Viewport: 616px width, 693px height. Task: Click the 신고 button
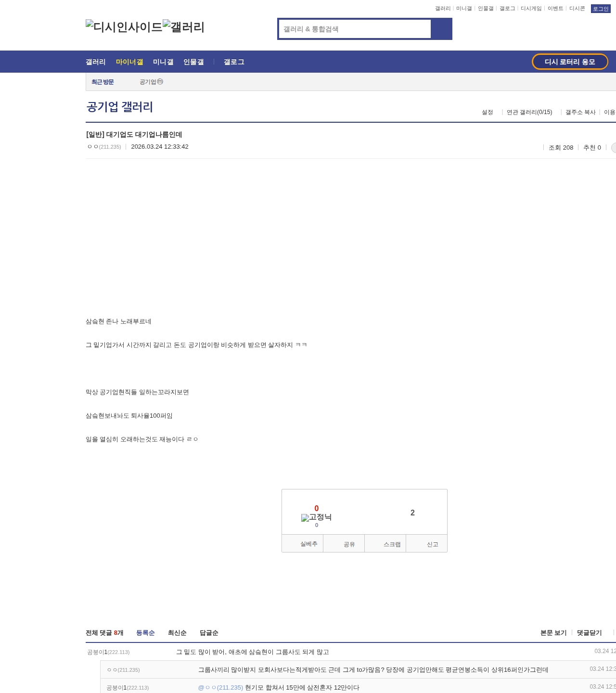click(427, 544)
